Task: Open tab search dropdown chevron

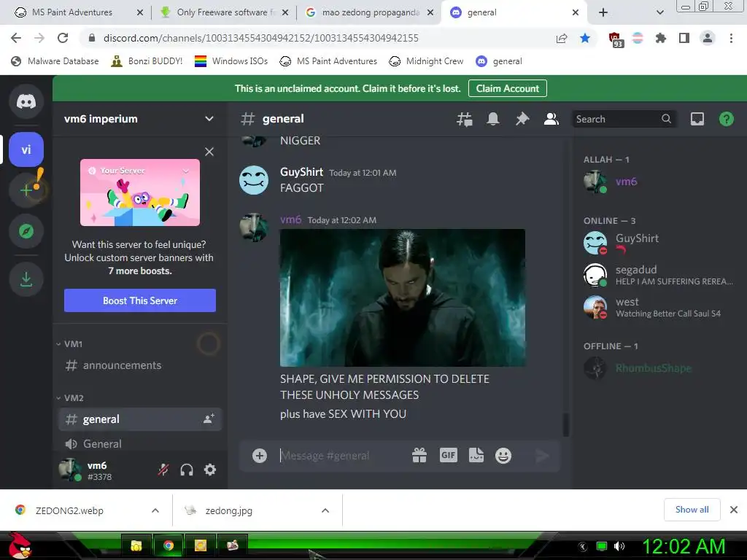Action: coord(659,12)
